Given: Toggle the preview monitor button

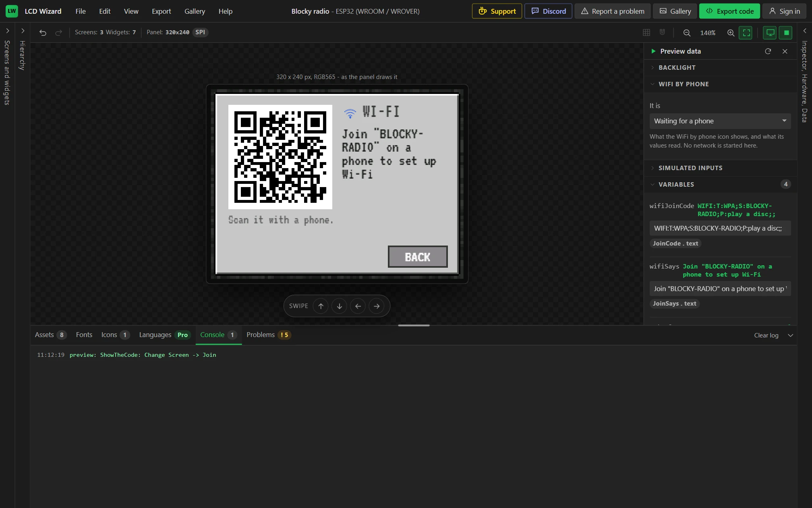Looking at the screenshot, I should point(770,33).
